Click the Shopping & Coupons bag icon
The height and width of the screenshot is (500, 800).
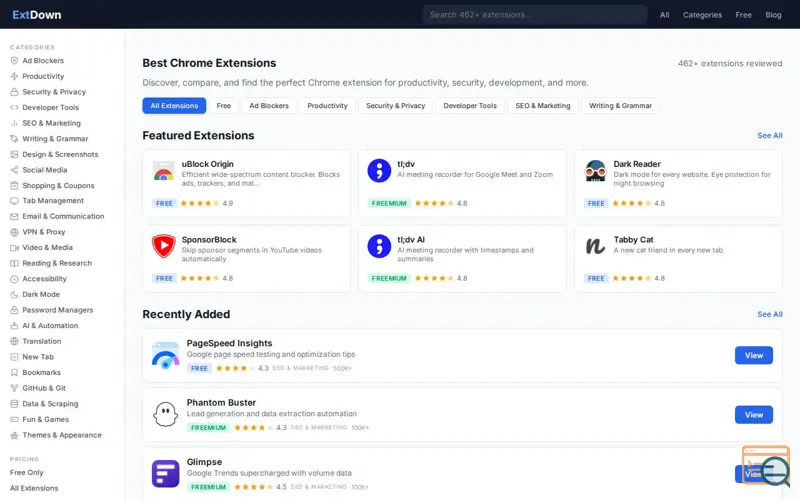pyautogui.click(x=14, y=186)
